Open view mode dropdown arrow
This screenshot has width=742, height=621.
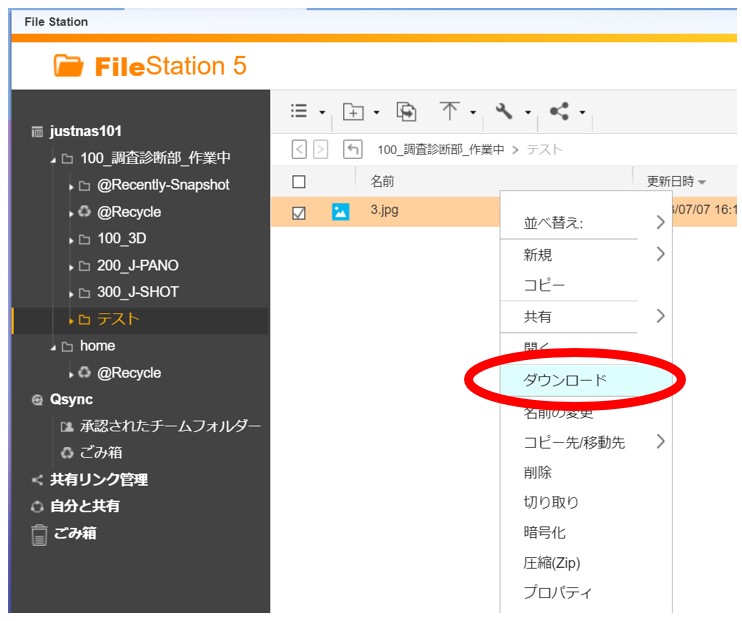(322, 113)
